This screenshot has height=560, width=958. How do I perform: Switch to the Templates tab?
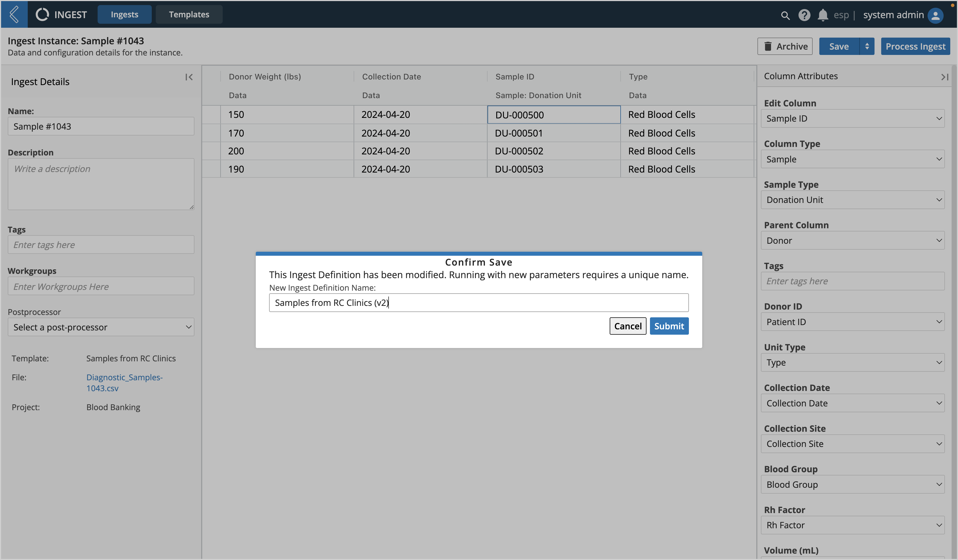(x=189, y=14)
